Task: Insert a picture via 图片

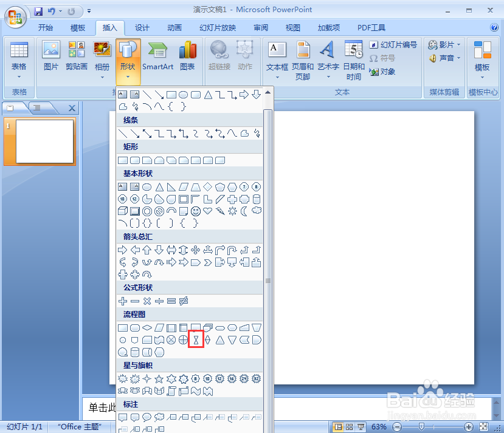Action: coord(51,55)
